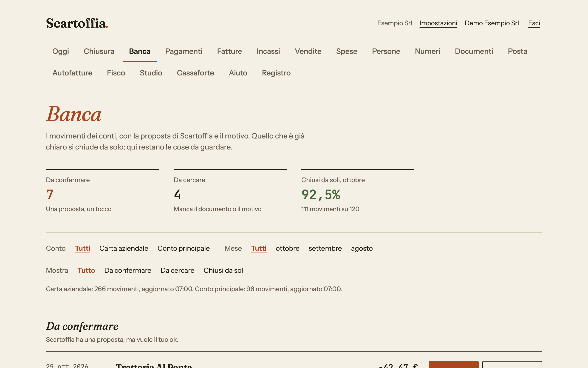Open the Chiusura tab
The height and width of the screenshot is (368, 588).
coord(99,51)
